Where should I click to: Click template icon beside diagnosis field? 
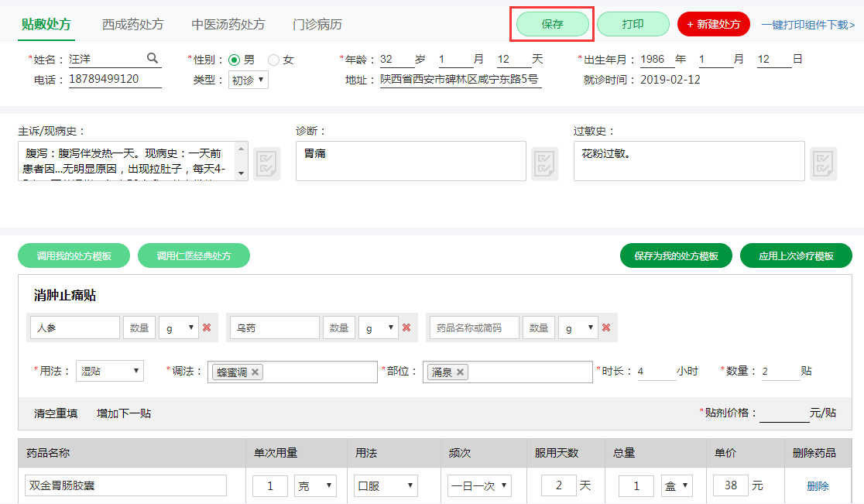pyautogui.click(x=544, y=163)
